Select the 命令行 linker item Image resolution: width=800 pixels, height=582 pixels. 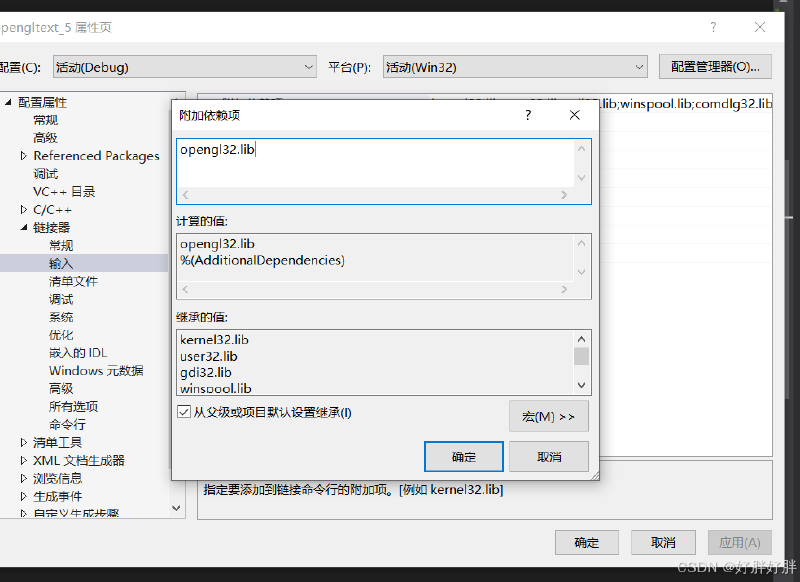click(x=67, y=424)
